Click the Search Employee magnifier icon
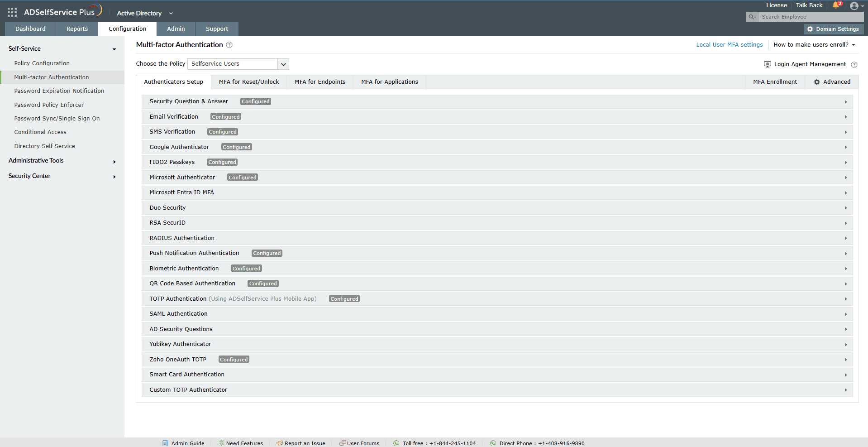Image resolution: width=868 pixels, height=447 pixels. tap(752, 17)
